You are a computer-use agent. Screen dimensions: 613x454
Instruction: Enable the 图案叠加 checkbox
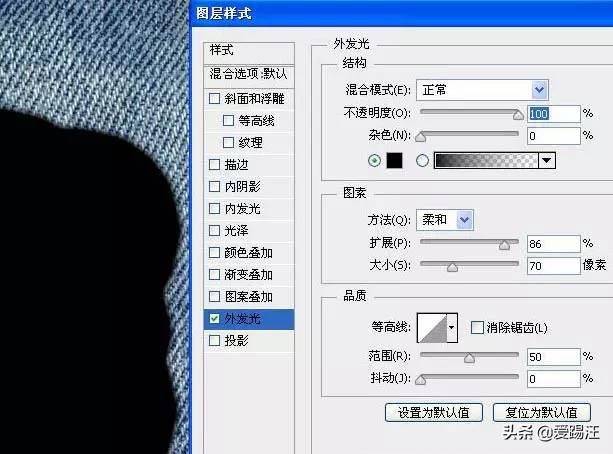pos(214,296)
